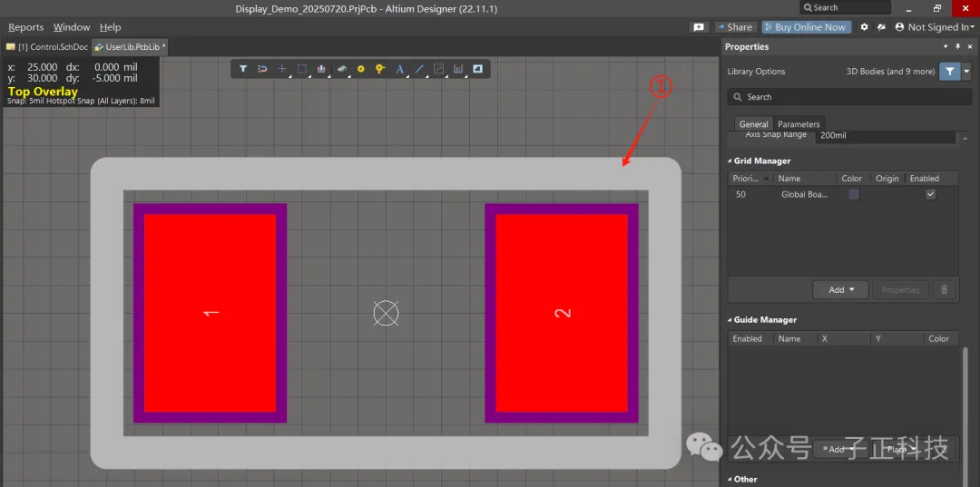Expand the Other section

pyautogui.click(x=730, y=480)
